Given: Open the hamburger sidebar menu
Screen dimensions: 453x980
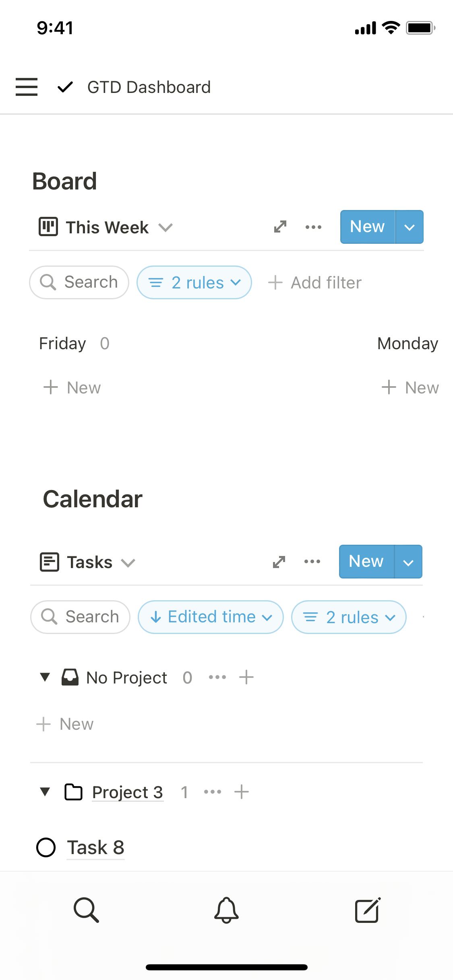Looking at the screenshot, I should tap(27, 87).
